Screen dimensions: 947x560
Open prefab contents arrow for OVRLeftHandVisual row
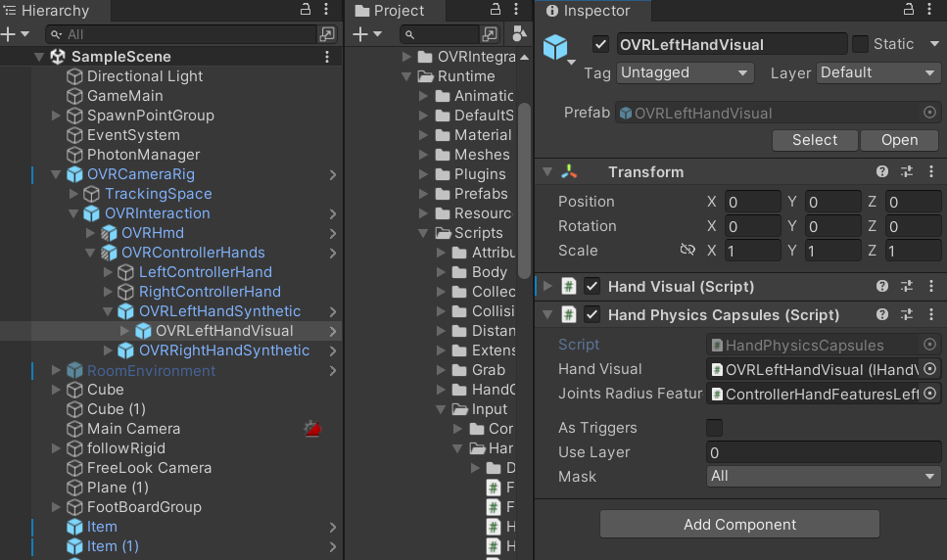pyautogui.click(x=332, y=331)
